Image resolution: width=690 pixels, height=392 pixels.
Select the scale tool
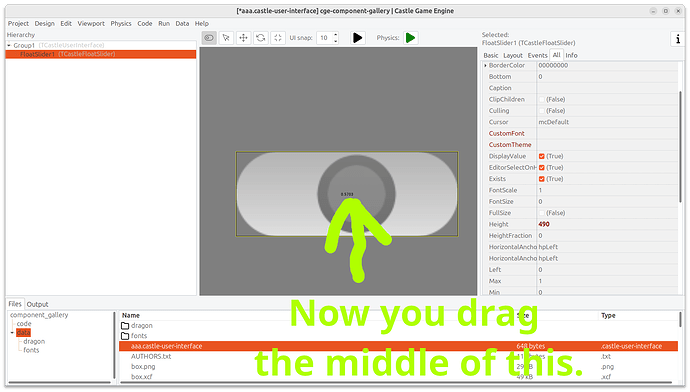pyautogui.click(x=278, y=38)
